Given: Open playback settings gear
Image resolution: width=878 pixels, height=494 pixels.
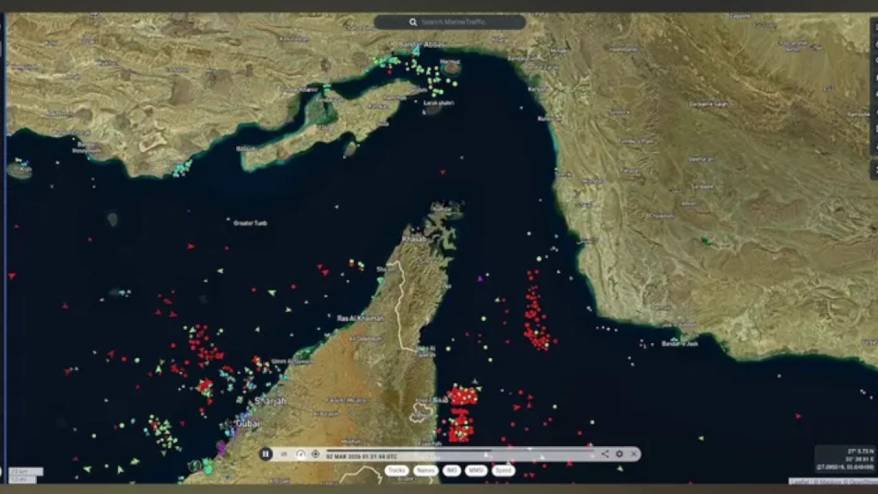Looking at the screenshot, I should pos(619,454).
